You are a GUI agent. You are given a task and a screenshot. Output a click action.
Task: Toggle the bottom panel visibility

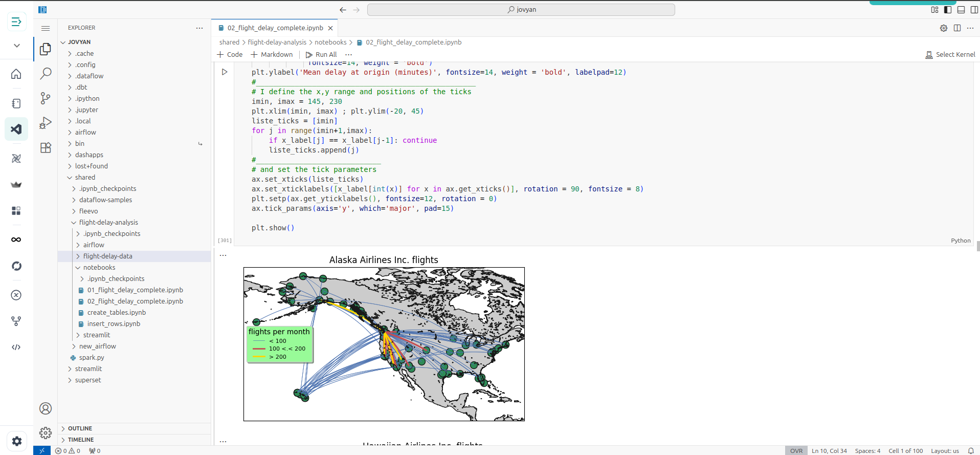961,10
